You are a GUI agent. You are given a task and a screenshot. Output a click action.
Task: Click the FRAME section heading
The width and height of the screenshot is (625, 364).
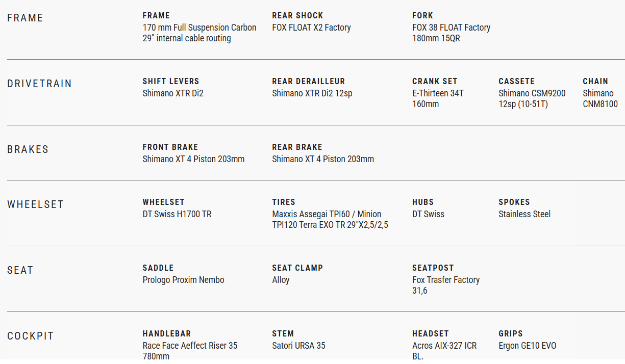click(x=25, y=18)
